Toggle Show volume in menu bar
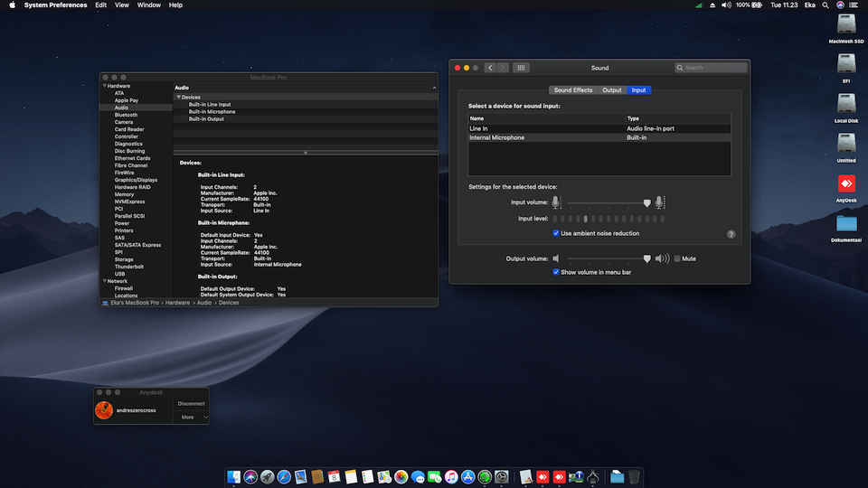Screen dimensions: 868x488 (x=556, y=272)
